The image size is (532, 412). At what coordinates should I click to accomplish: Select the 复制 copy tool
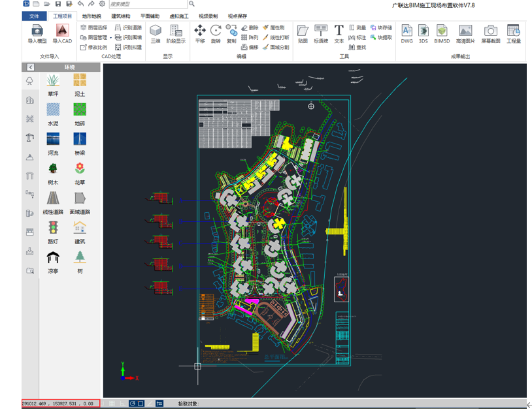[x=231, y=33]
